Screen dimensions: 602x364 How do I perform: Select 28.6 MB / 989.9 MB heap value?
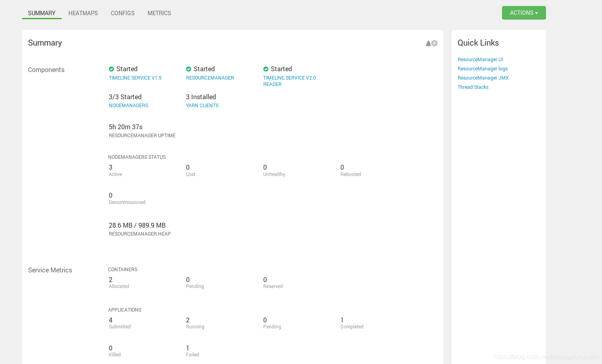tap(137, 225)
